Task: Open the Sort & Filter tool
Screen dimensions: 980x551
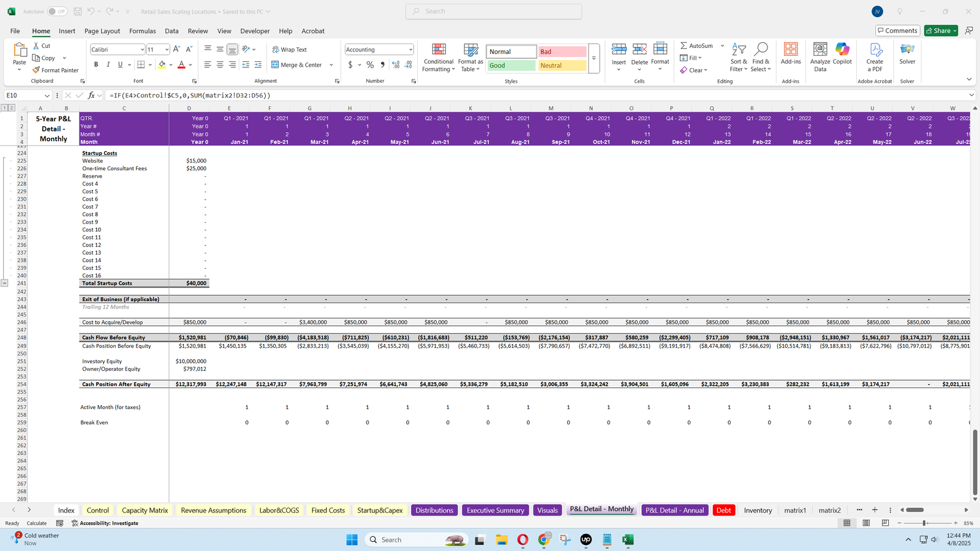Action: tap(739, 50)
